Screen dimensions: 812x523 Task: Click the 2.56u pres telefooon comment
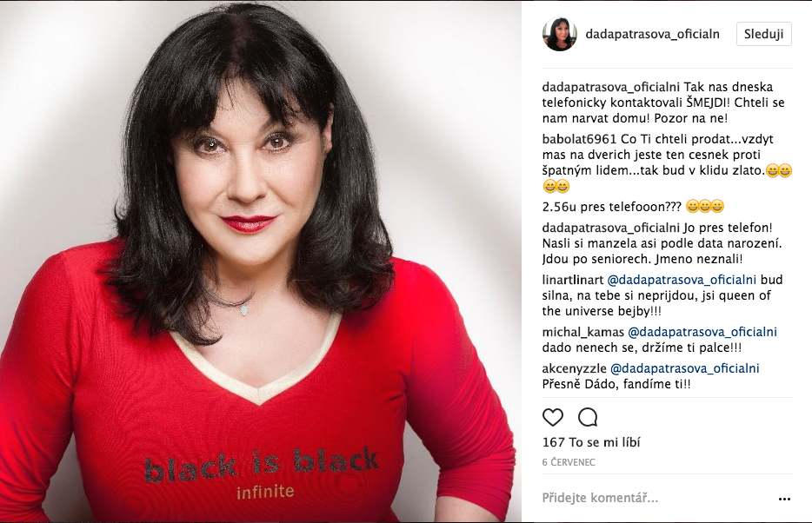click(x=632, y=207)
